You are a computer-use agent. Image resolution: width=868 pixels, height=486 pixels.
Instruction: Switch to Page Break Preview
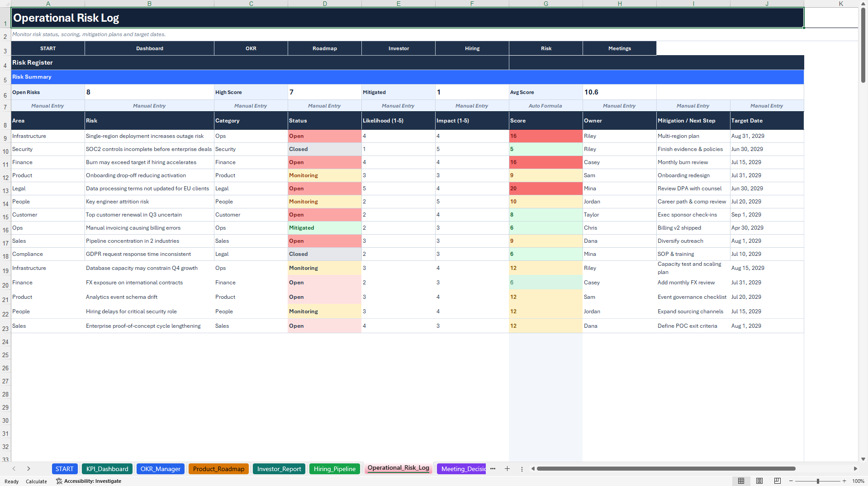pos(778,481)
